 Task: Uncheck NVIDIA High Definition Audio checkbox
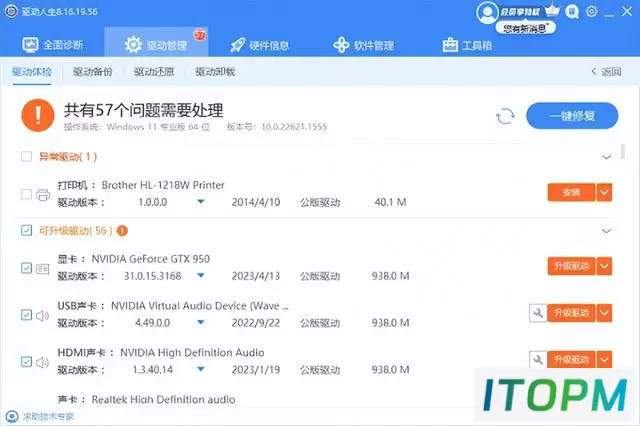tap(27, 362)
